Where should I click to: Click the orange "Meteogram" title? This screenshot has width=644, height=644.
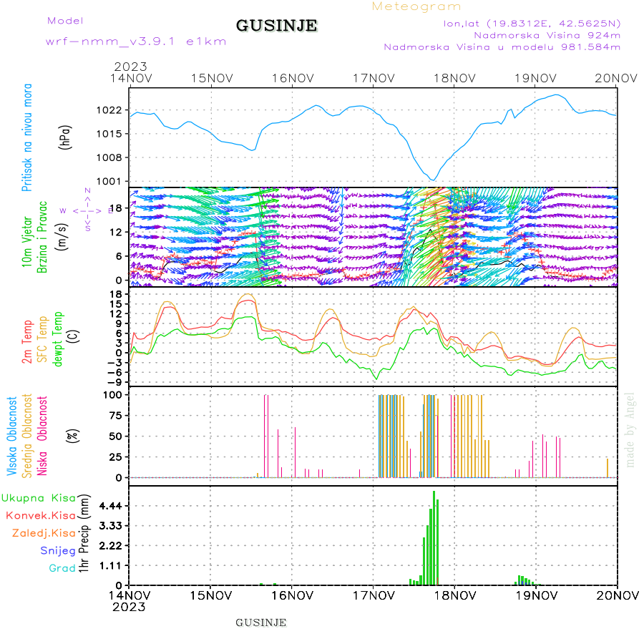(416, 7)
